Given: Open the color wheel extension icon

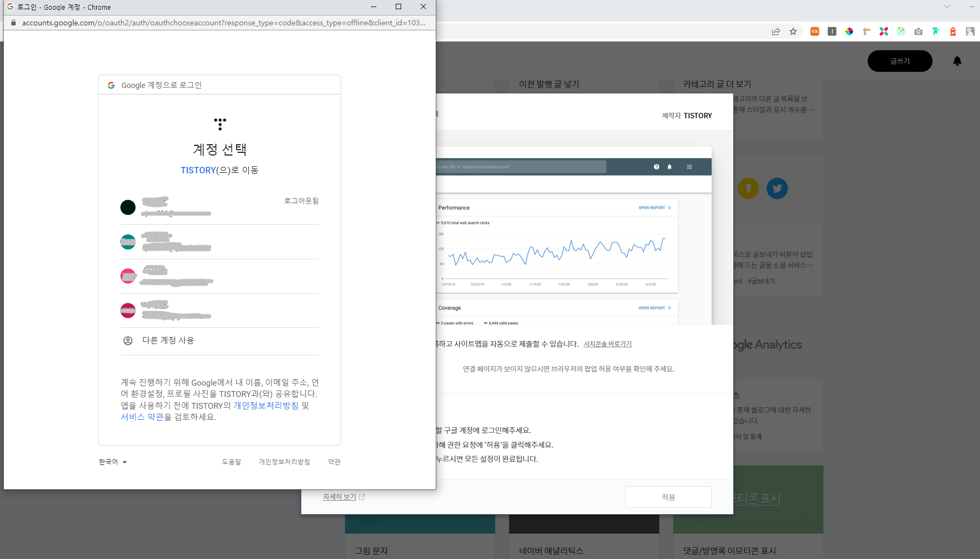Looking at the screenshot, I should click(x=849, y=31).
